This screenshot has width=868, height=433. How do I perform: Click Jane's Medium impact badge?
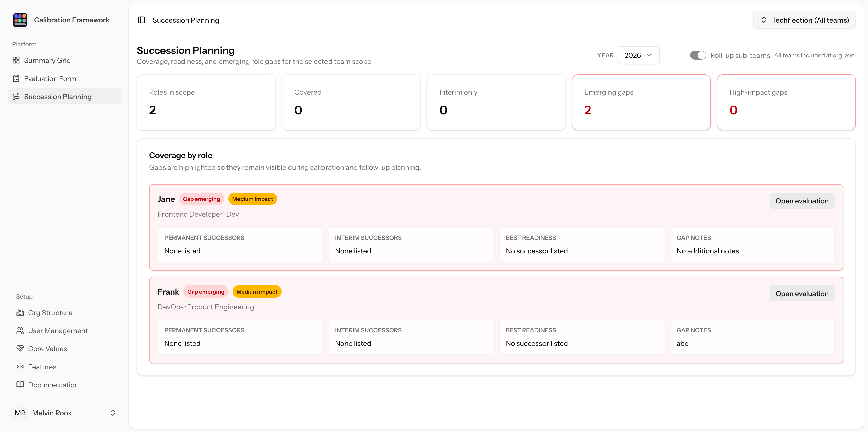252,199
